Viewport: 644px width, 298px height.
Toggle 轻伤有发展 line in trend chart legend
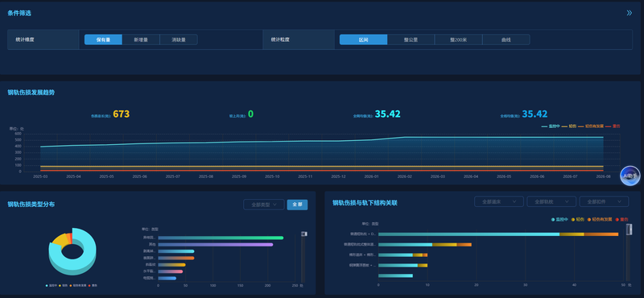(591, 126)
